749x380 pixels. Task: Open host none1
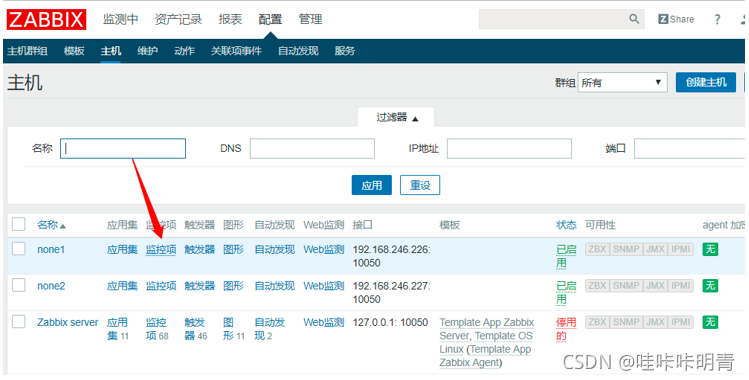[x=51, y=249]
